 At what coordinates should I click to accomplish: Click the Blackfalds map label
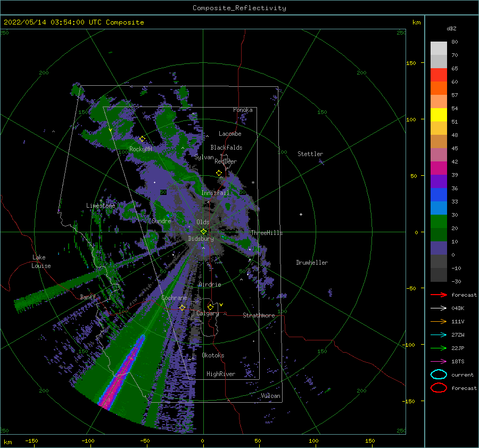coord(226,148)
